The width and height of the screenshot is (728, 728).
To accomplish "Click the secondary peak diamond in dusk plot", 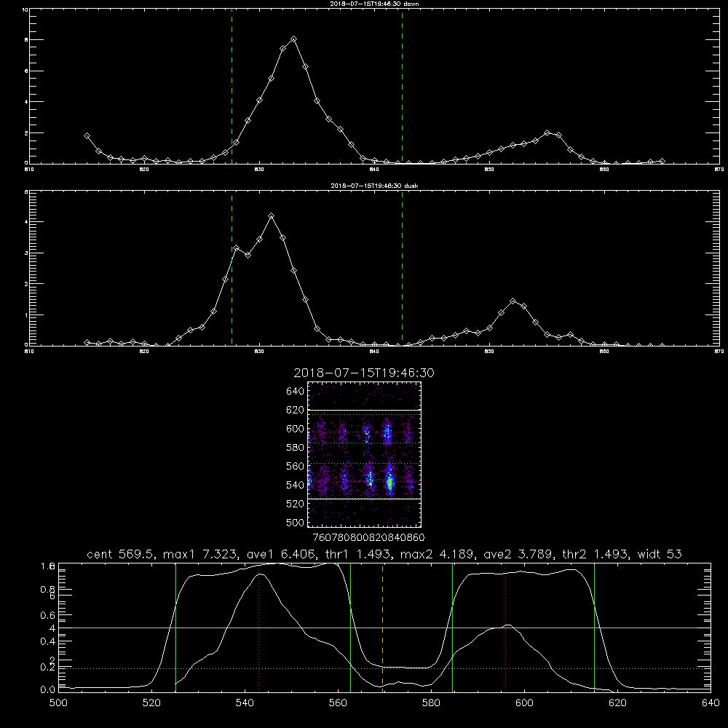I will coord(513,301).
